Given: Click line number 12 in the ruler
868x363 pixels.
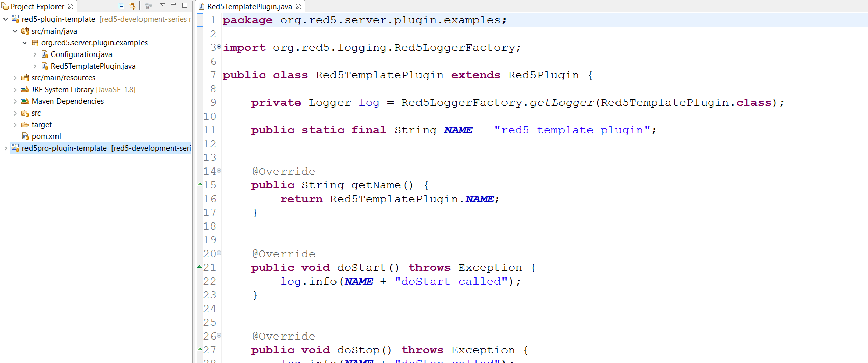Looking at the screenshot, I should click(x=210, y=144).
